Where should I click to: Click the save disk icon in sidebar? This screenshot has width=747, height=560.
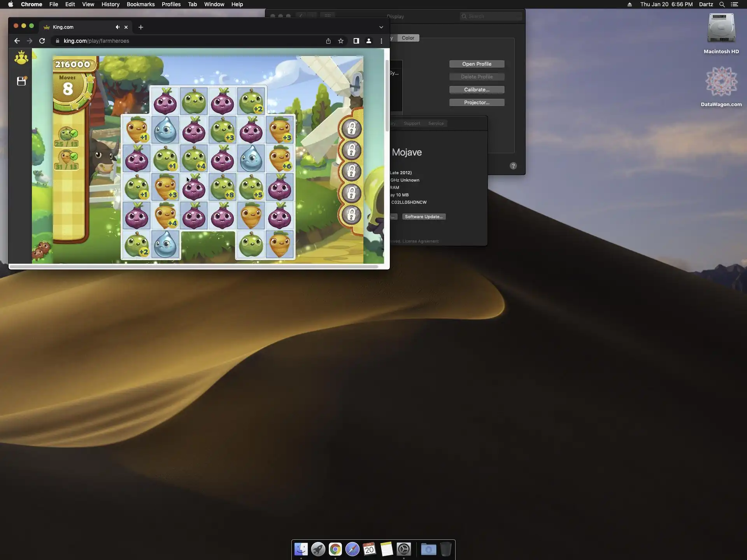(21, 81)
